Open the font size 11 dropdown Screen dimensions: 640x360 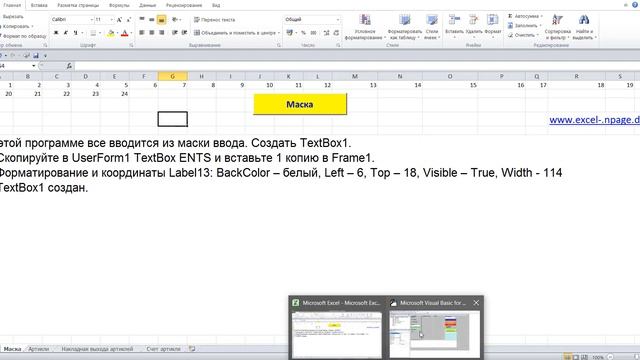pyautogui.click(x=112, y=20)
